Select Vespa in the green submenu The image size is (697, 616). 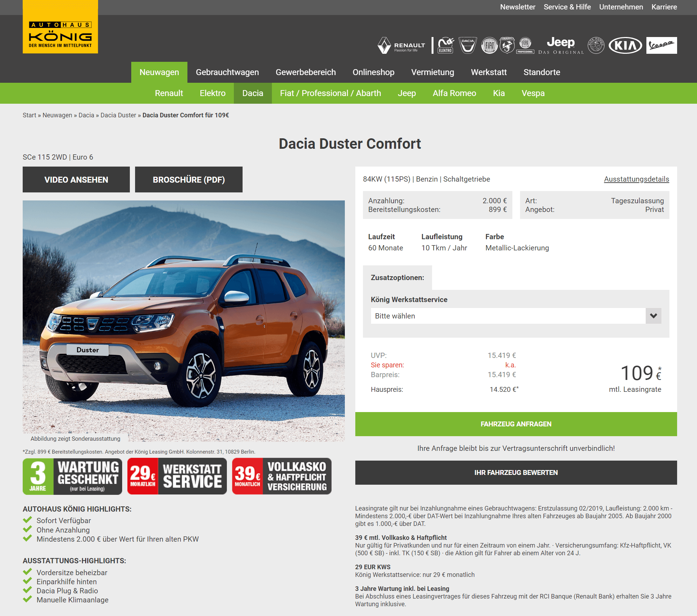[533, 93]
